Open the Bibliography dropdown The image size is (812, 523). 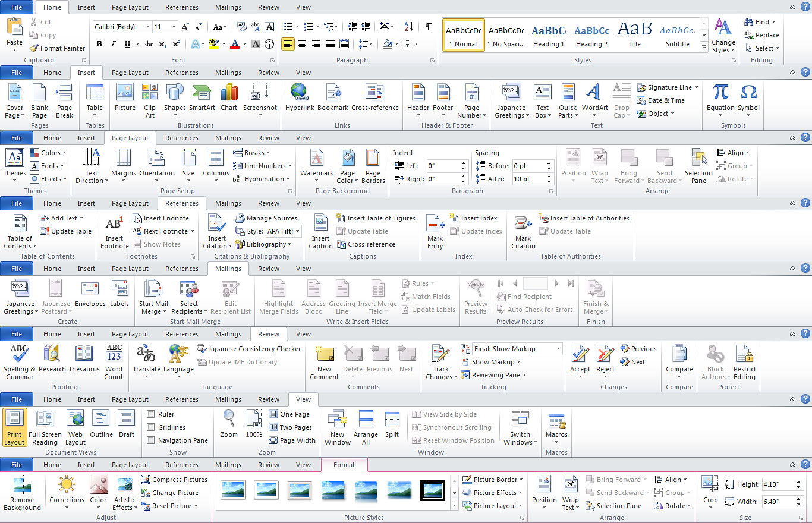263,244
